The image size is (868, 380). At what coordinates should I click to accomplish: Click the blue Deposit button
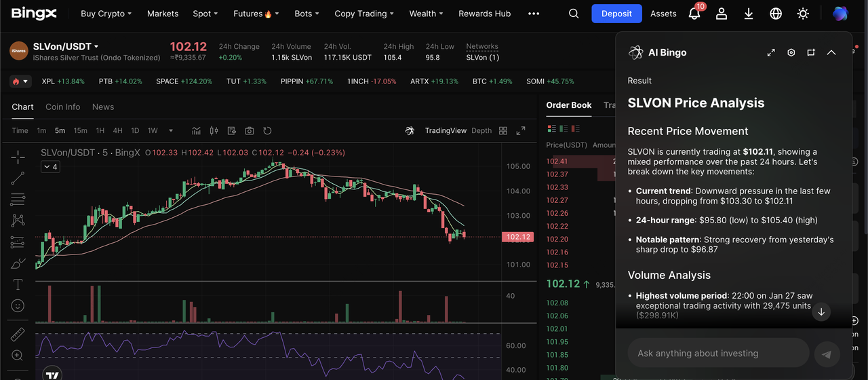[616, 14]
